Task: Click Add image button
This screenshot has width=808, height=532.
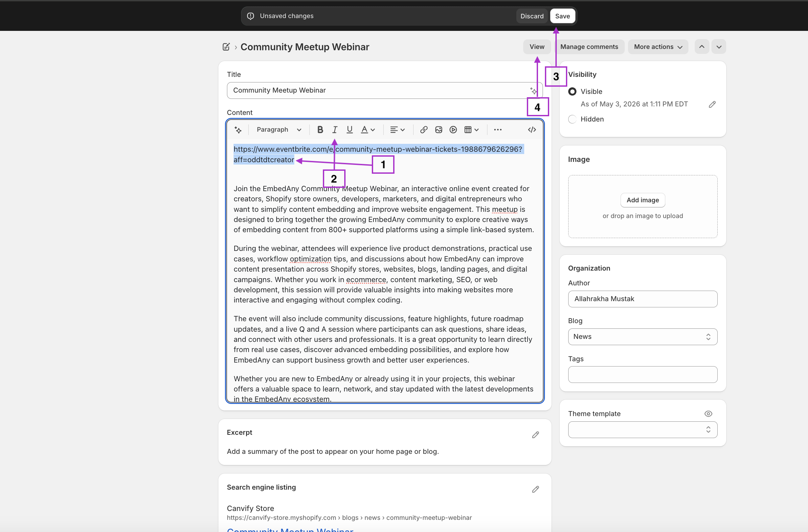Action: [x=643, y=200]
